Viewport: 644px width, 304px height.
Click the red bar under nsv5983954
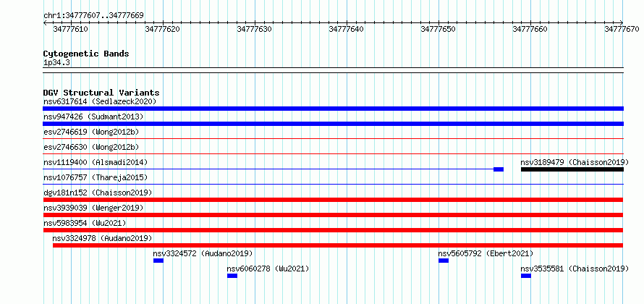coord(333,230)
